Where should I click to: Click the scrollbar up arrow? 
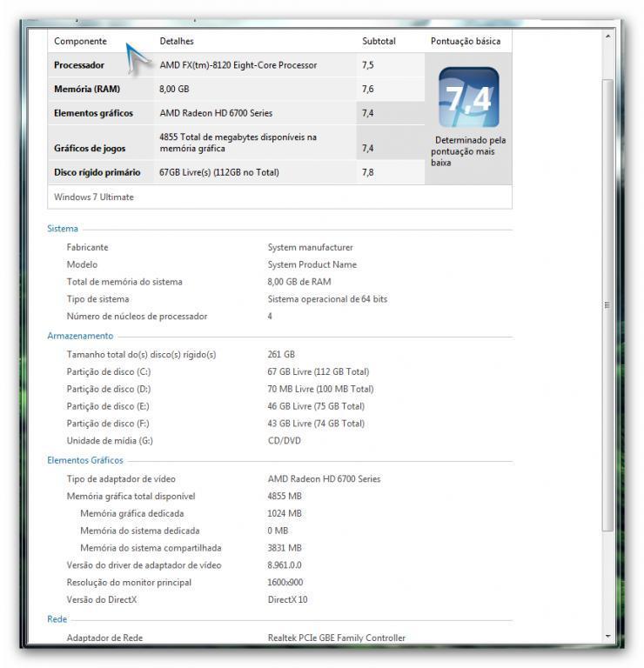(x=607, y=36)
